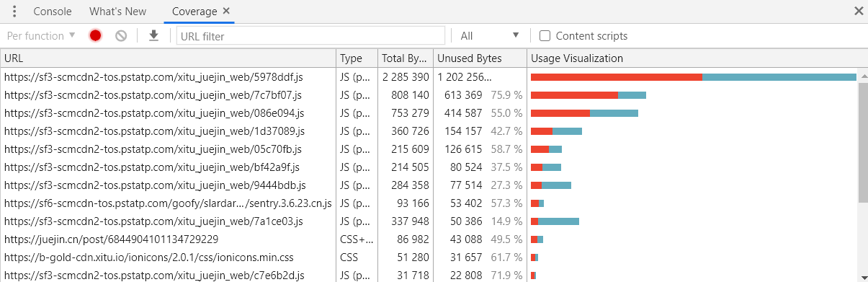Select the 7c7bf07.js row URL
The image size is (868, 282).
(x=153, y=94)
